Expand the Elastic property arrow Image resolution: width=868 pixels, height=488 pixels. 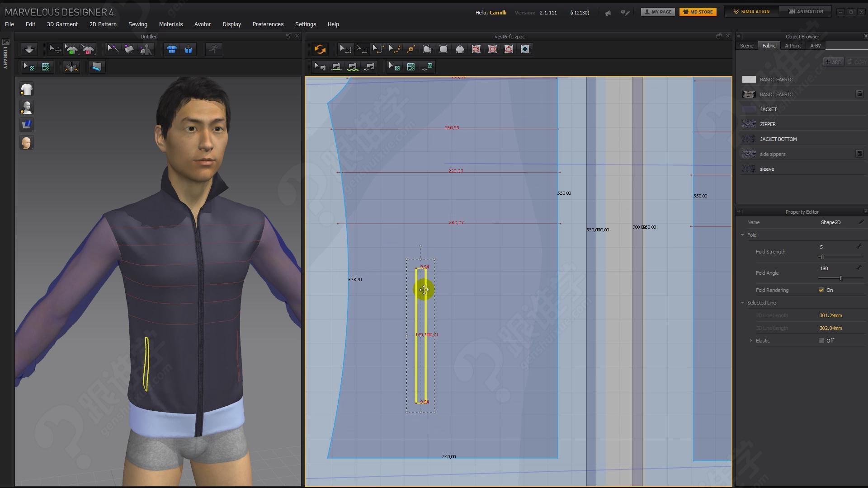(751, 341)
